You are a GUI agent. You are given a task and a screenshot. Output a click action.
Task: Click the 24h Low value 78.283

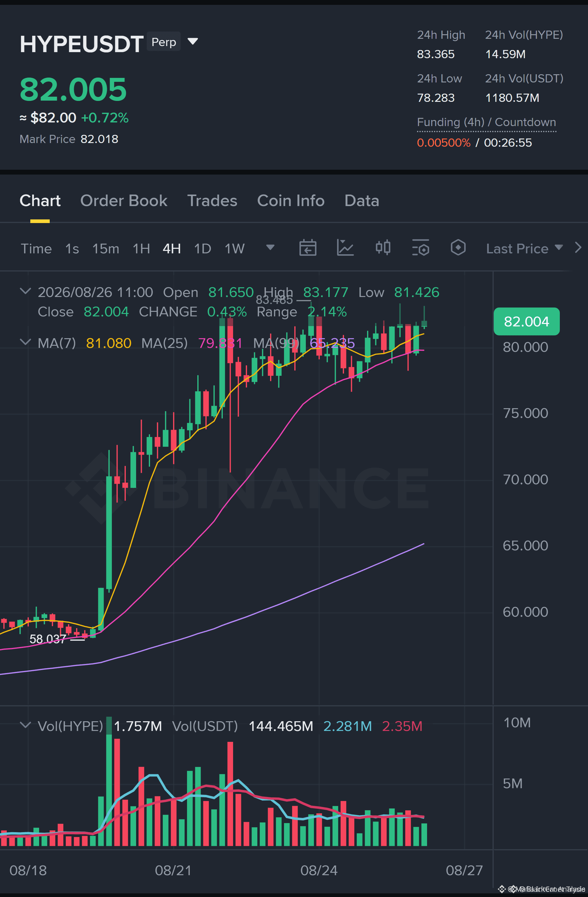point(436,98)
